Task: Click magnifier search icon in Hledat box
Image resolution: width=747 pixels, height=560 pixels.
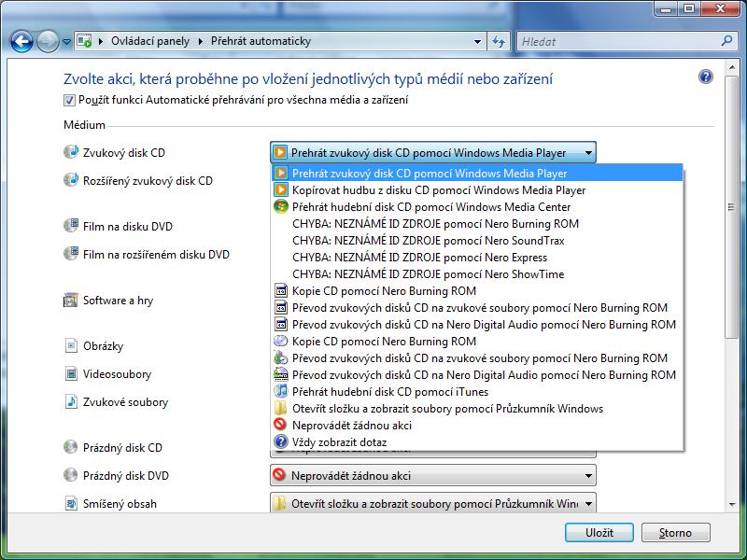Action: [x=726, y=41]
